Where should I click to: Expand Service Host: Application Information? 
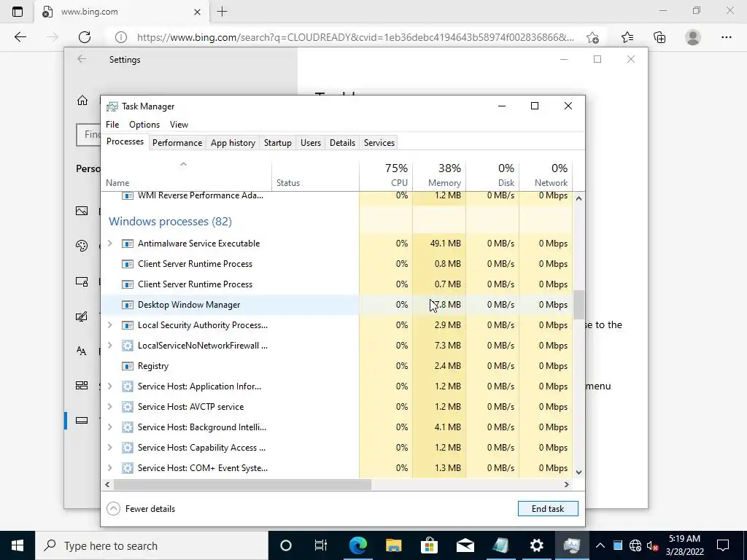click(x=110, y=386)
